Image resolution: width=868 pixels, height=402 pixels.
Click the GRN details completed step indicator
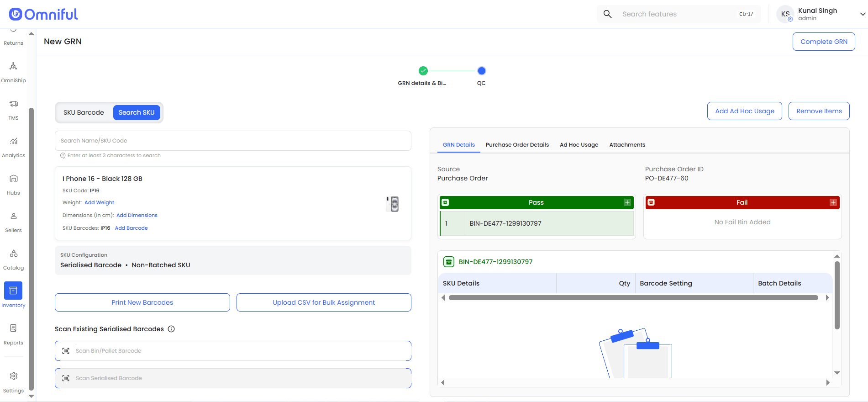tap(423, 71)
